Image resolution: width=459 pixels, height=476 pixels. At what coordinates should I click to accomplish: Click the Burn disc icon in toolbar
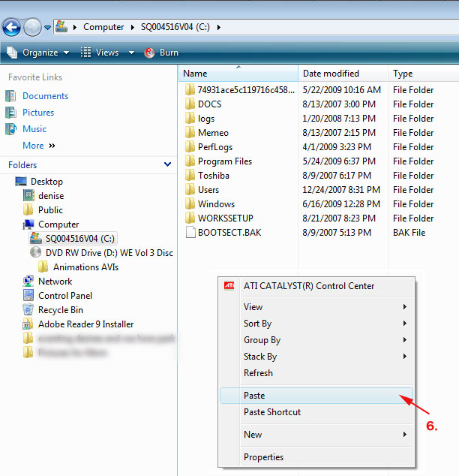149,53
